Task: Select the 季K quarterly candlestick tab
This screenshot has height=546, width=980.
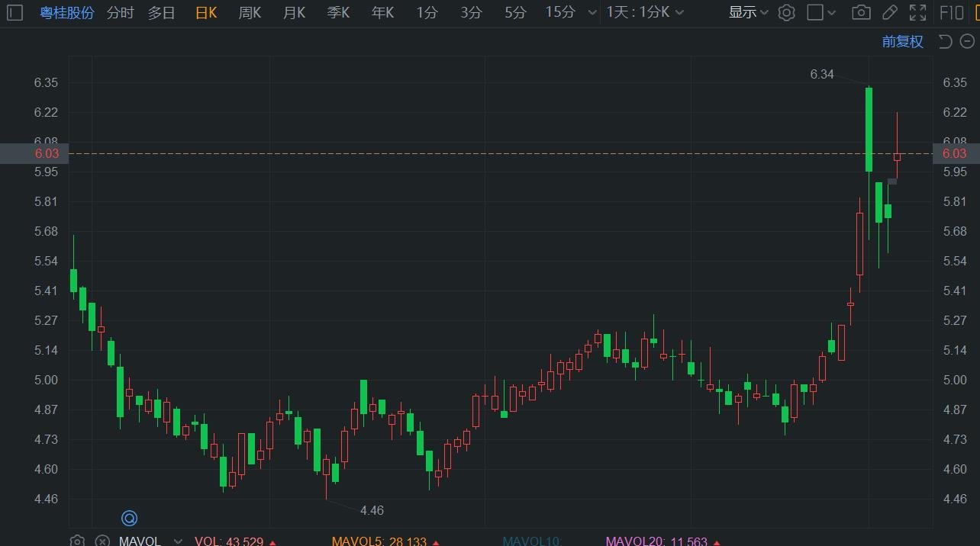Action: click(x=338, y=12)
